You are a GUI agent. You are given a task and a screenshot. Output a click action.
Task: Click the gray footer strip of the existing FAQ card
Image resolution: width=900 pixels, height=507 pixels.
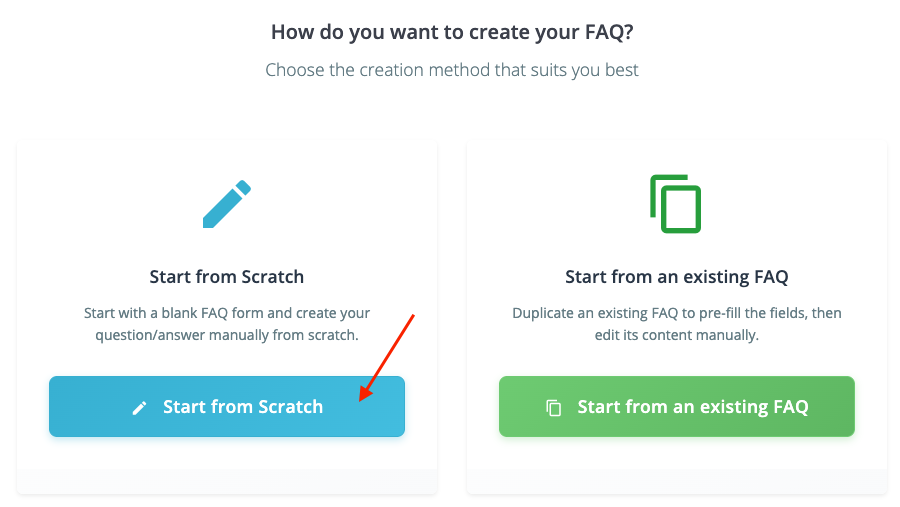click(x=676, y=481)
